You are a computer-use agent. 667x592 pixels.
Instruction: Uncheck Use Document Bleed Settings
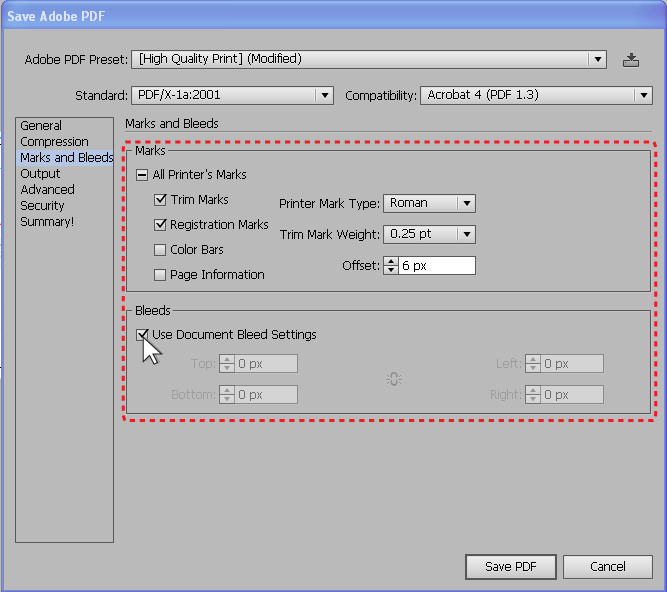[x=143, y=335]
